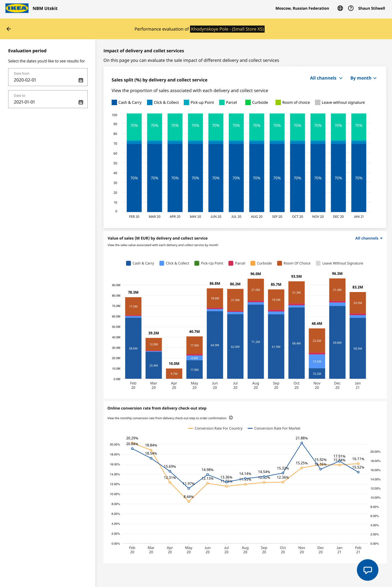Click the 39.2M Mar 20 sales bar
The height and width of the screenshot is (587, 392).
tap(154, 358)
